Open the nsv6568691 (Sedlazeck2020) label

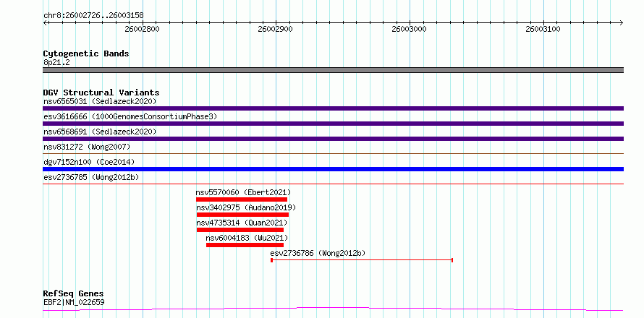coord(100,132)
